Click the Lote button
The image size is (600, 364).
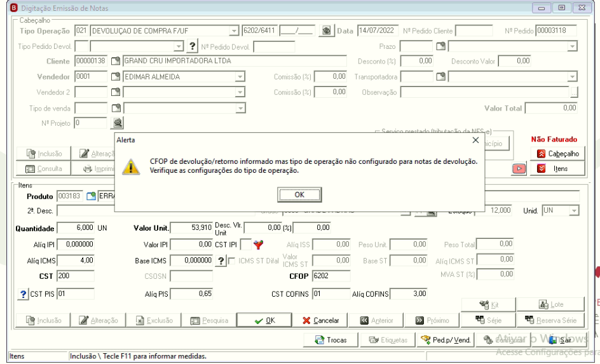tap(550, 305)
